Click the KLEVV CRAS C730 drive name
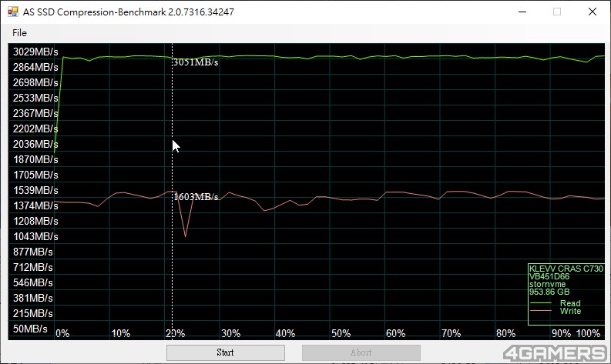 tap(566, 269)
